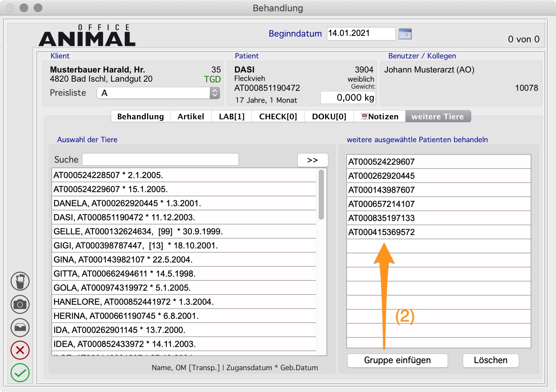Click the Suche search field

click(x=160, y=159)
